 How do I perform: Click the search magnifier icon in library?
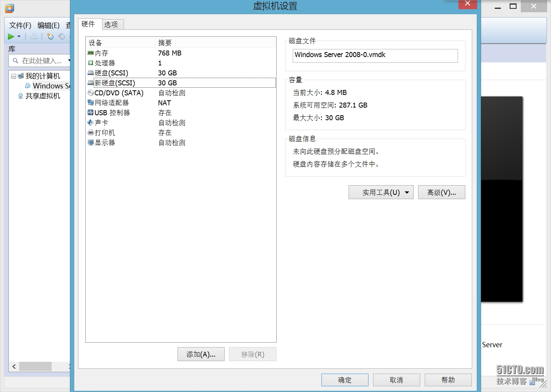[x=15, y=60]
